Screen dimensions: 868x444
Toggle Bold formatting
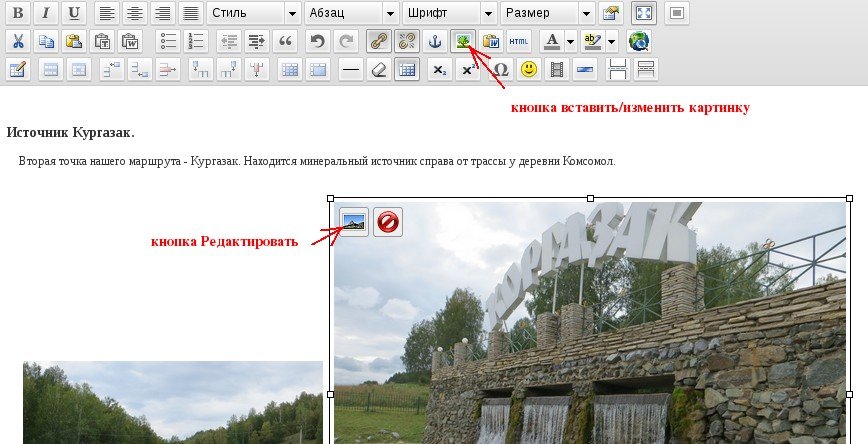[x=18, y=13]
